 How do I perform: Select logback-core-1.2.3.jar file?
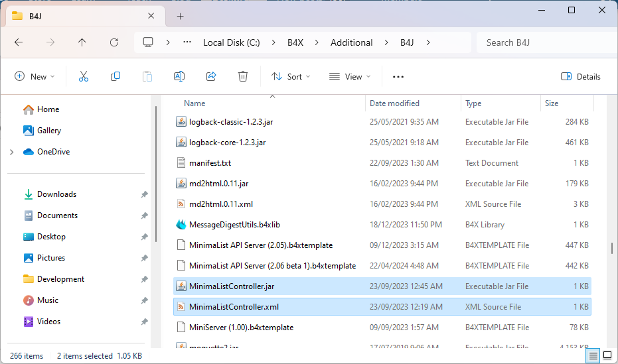click(382, 142)
